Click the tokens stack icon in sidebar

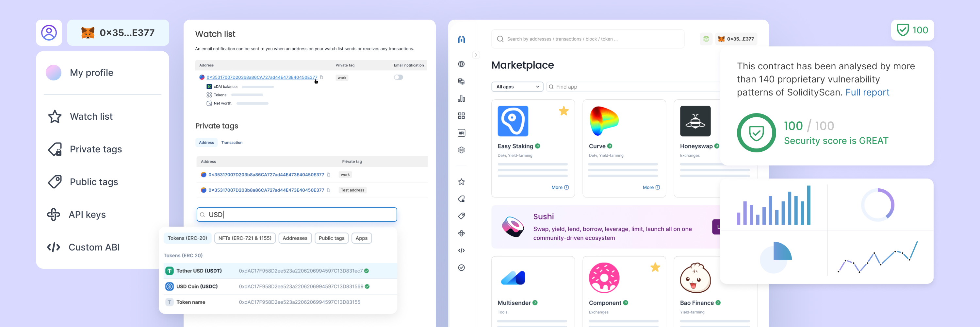[x=462, y=81]
